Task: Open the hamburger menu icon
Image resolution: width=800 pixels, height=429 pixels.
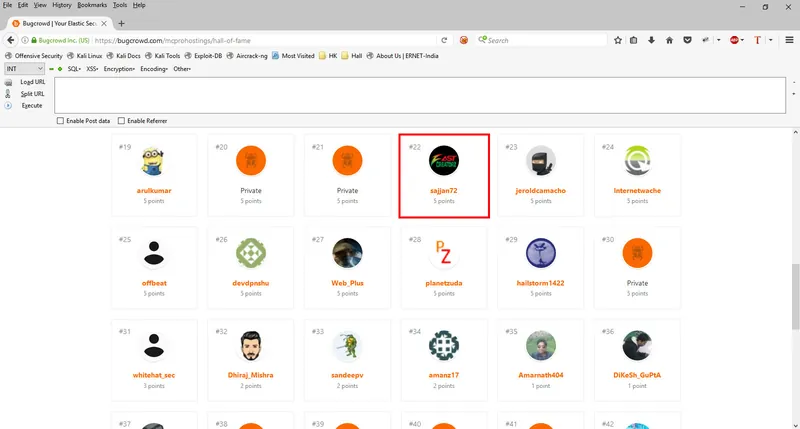Action: [789, 40]
